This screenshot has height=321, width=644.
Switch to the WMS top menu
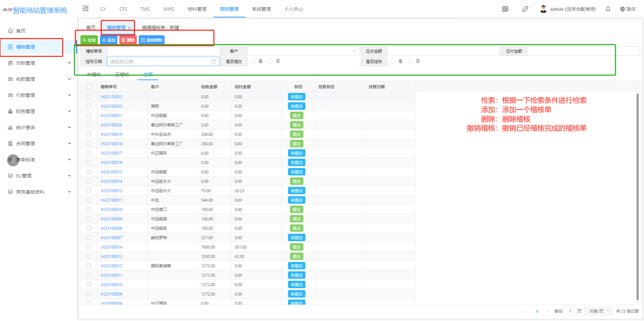(x=168, y=9)
